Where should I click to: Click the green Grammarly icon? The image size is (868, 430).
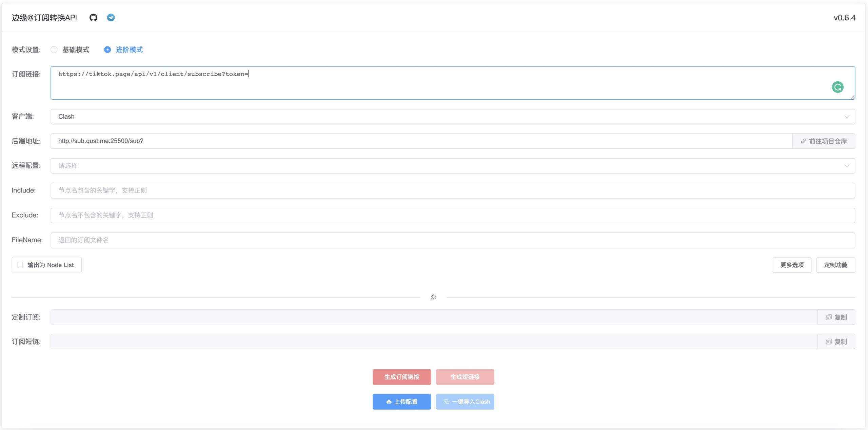click(x=837, y=87)
